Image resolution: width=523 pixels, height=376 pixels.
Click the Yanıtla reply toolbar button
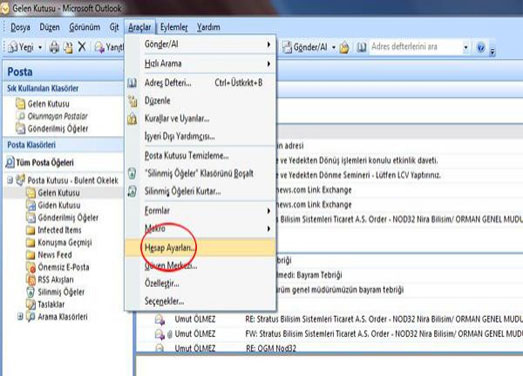tap(109, 47)
